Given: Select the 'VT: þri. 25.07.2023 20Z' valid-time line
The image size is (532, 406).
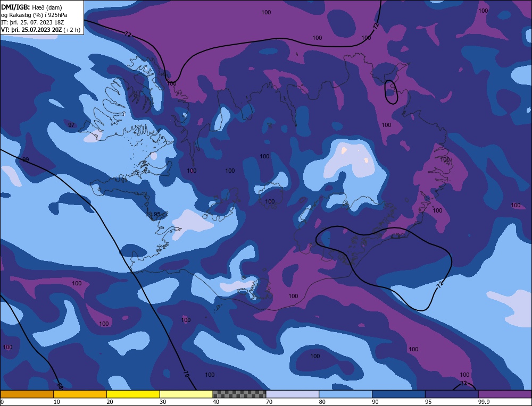Looking at the screenshot, I should (x=41, y=30).
